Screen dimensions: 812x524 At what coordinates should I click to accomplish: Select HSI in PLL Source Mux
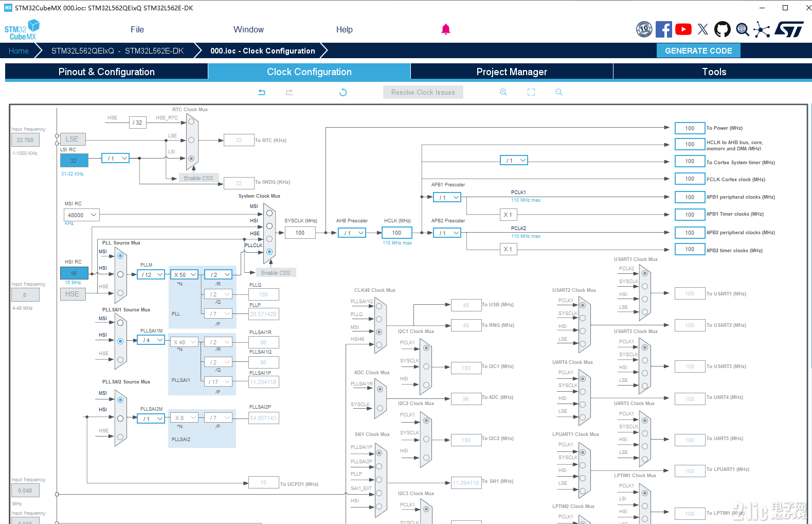120,274
